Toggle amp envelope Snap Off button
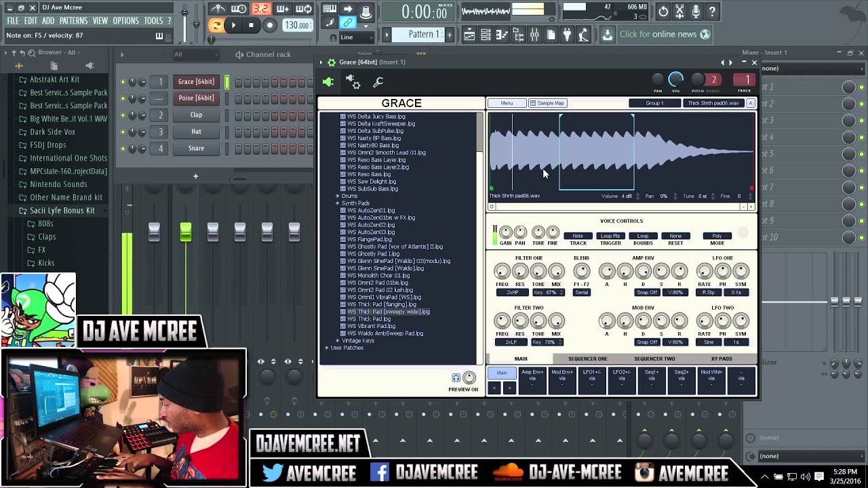The image size is (868, 488). click(x=646, y=293)
